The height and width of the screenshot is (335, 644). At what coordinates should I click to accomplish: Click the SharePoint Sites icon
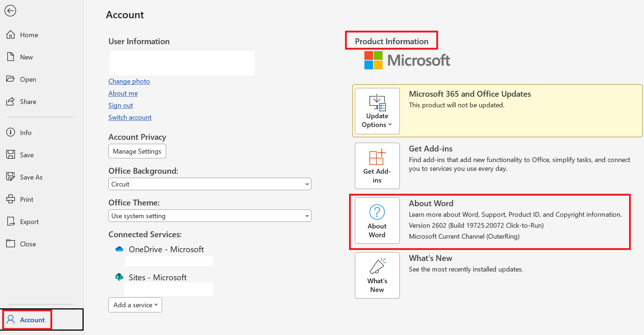119,277
